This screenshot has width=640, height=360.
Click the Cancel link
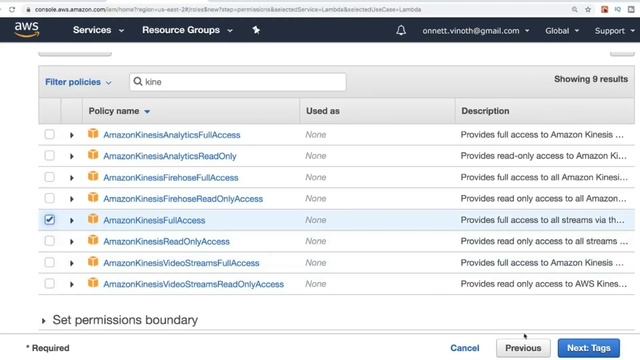[464, 348]
